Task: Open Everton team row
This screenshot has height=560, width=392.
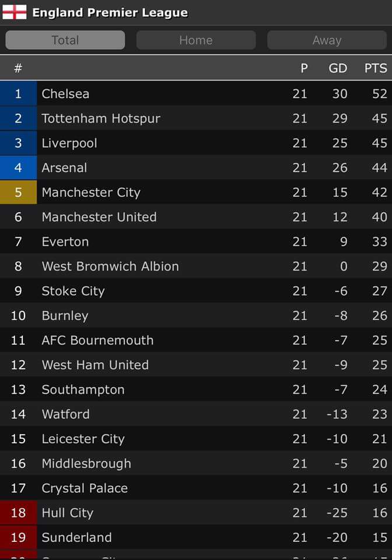Action: (x=65, y=242)
